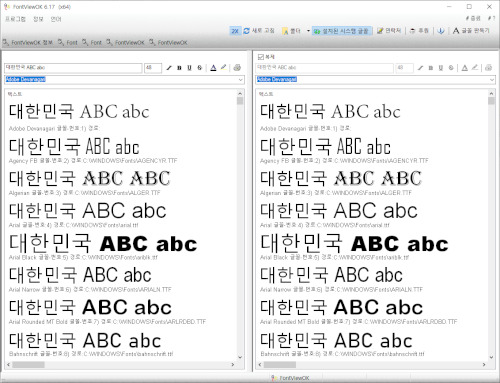Click the right pane sample text field

tap(324, 68)
